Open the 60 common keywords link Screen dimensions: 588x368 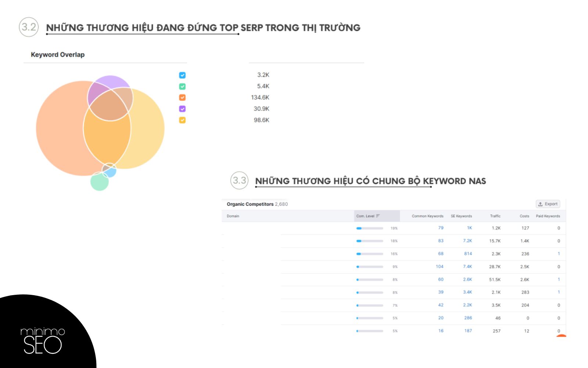coord(441,279)
